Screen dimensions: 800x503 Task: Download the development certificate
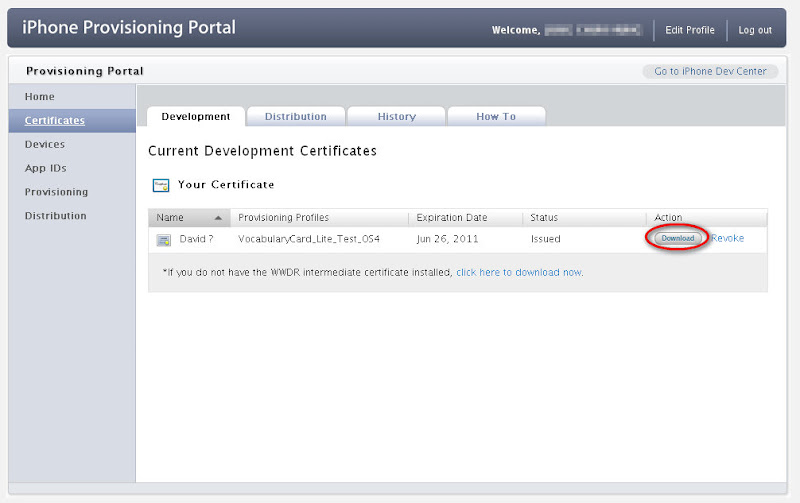(x=678, y=238)
